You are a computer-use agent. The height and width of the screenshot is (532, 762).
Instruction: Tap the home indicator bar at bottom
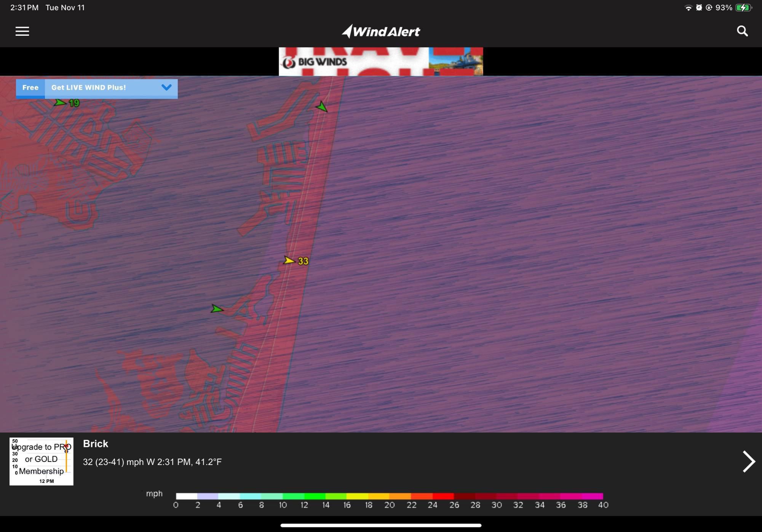pyautogui.click(x=381, y=525)
